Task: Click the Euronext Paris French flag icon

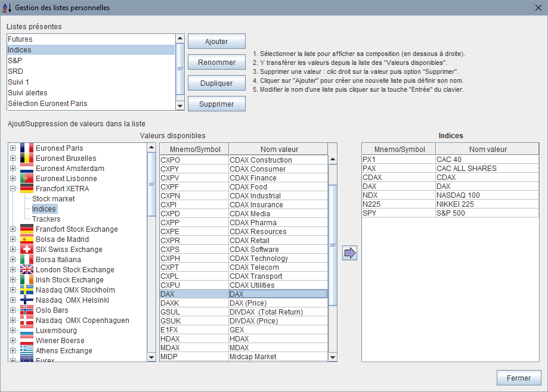Action: click(x=27, y=148)
